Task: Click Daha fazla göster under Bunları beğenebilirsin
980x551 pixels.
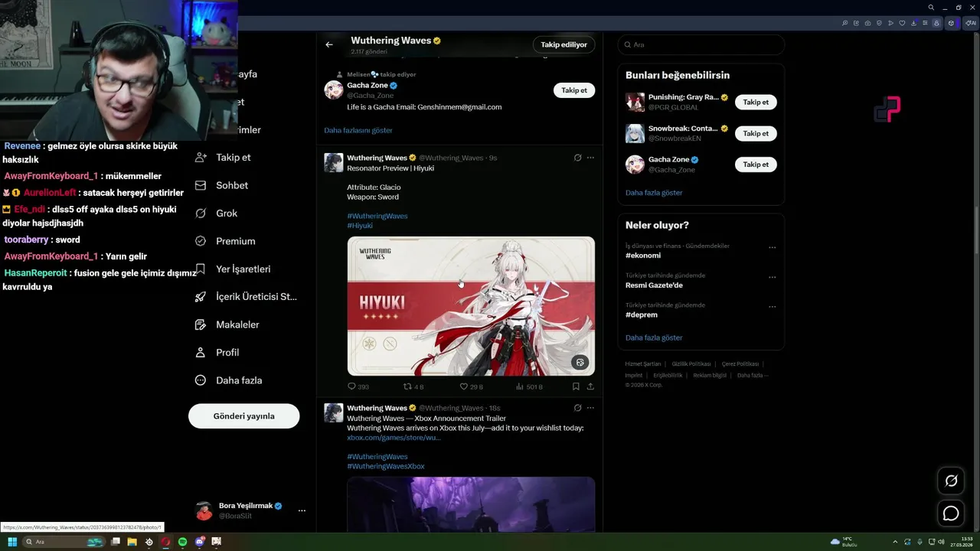Action: click(x=654, y=193)
